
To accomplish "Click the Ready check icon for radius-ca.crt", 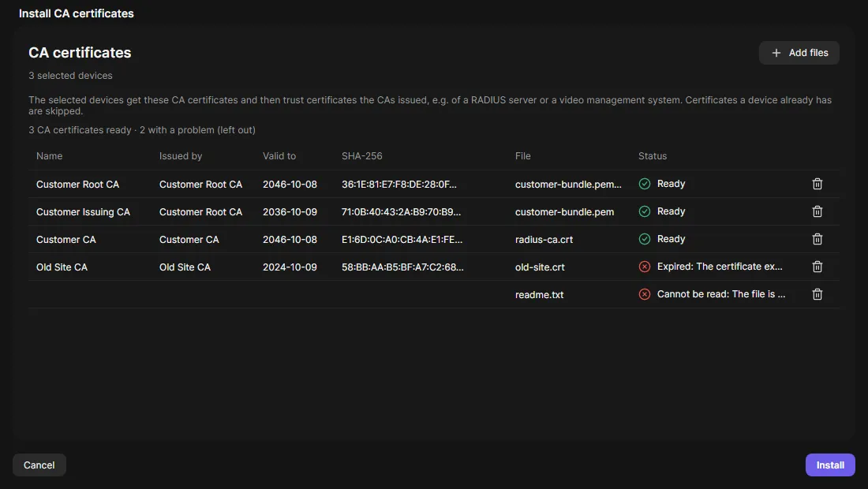I will pos(645,239).
